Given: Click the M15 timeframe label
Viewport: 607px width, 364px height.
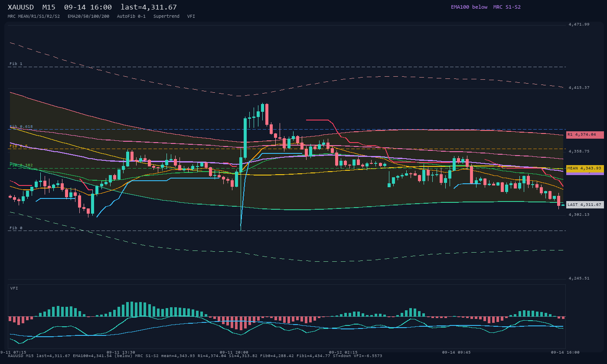Looking at the screenshot, I should click(x=49, y=7).
